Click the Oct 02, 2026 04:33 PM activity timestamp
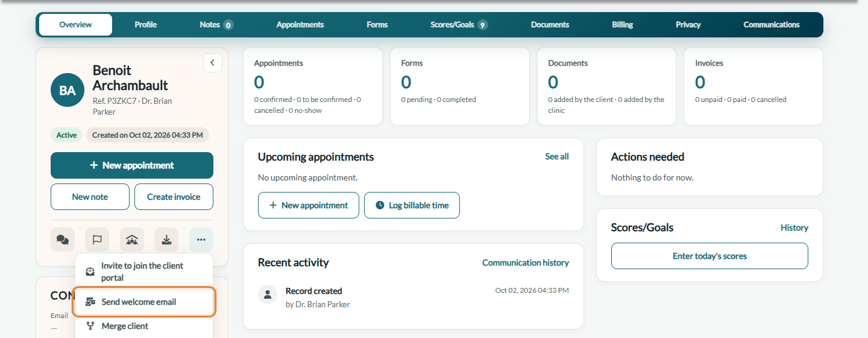 pyautogui.click(x=532, y=290)
